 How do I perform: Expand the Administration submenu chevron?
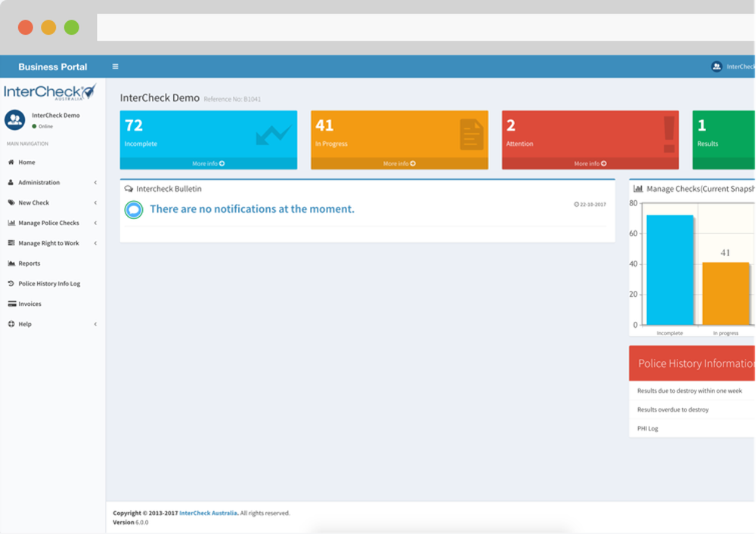[95, 183]
